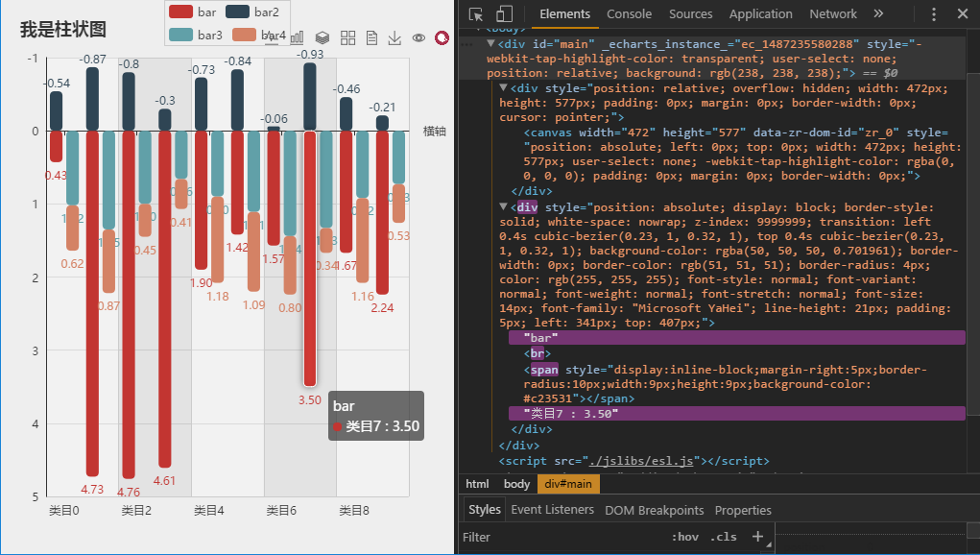Save chart as image with download icon
Screen dimensions: 980x555
(394, 38)
